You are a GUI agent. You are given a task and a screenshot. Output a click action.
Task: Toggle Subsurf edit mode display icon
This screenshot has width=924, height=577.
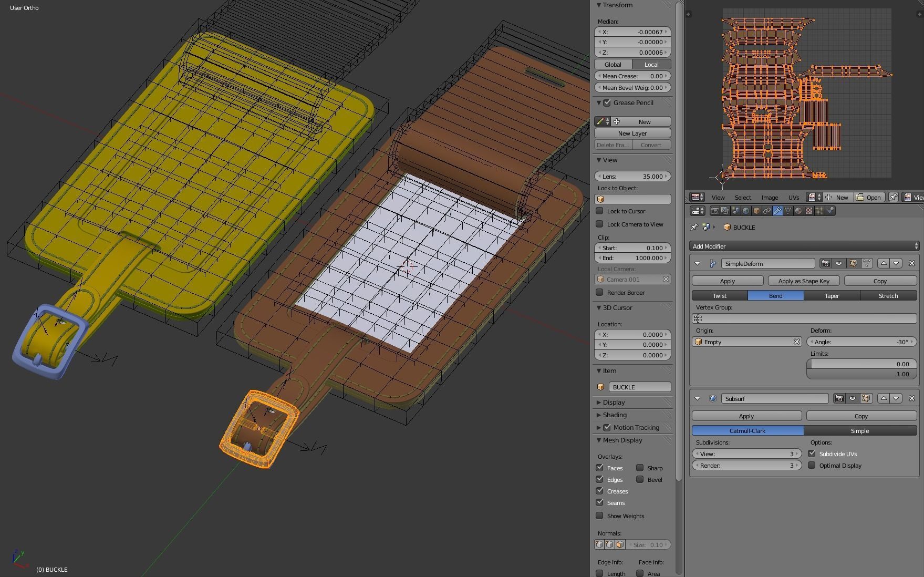coord(866,398)
